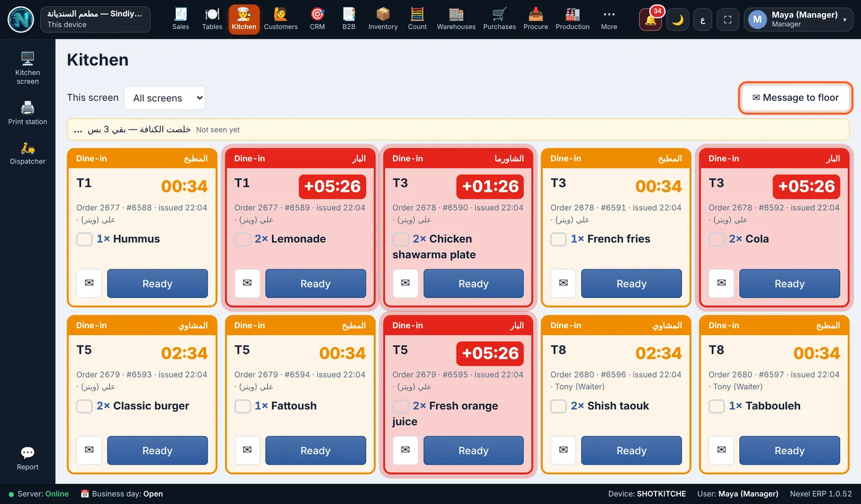Screen dimensions: 861x504
Task: Mark Chicken shawarma plate ticket Ready
Action: [x=474, y=283]
